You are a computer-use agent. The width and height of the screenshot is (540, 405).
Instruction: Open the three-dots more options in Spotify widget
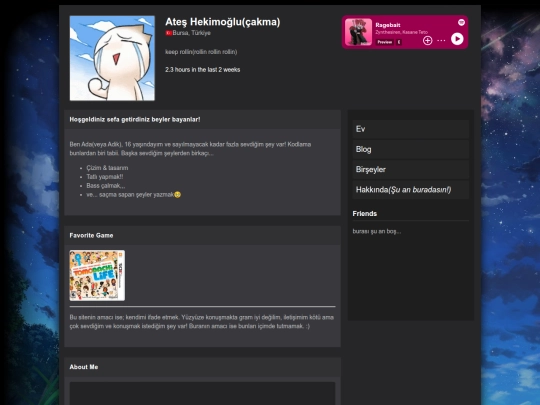coord(441,41)
